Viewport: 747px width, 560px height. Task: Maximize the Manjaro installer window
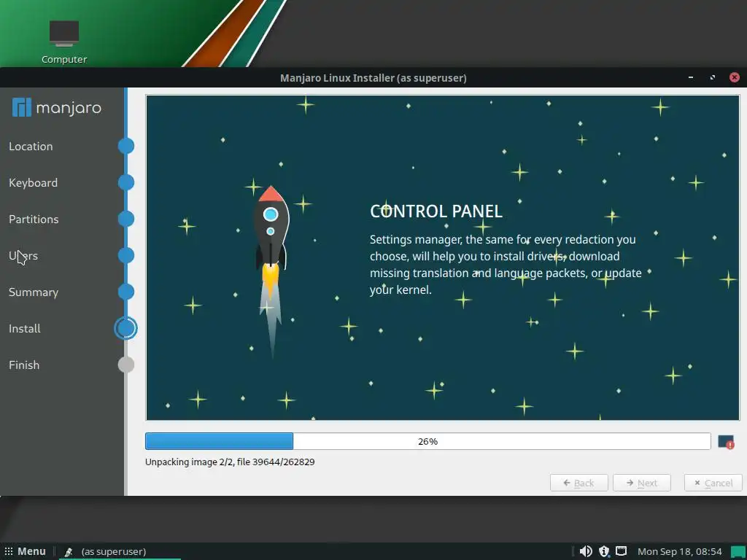713,77
